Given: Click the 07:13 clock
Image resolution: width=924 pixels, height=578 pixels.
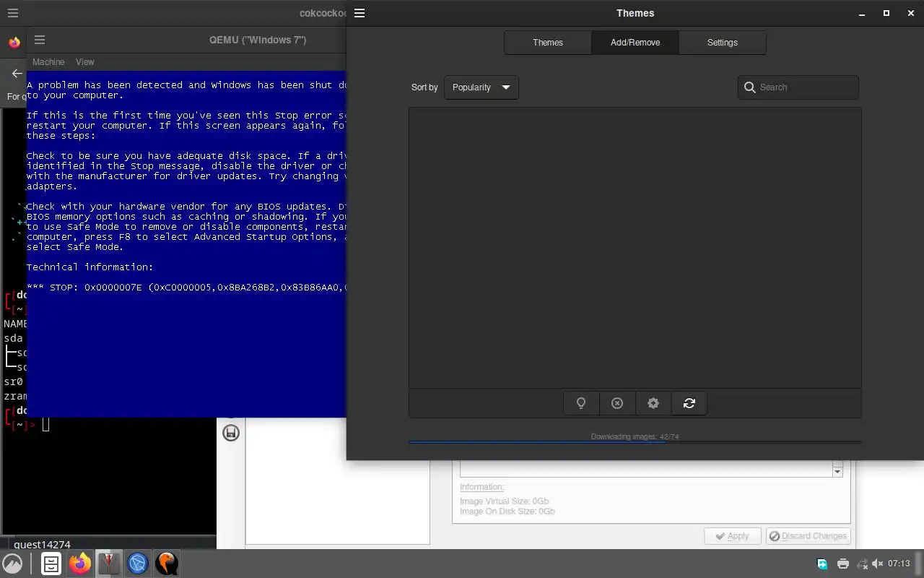Looking at the screenshot, I should coord(899,564).
